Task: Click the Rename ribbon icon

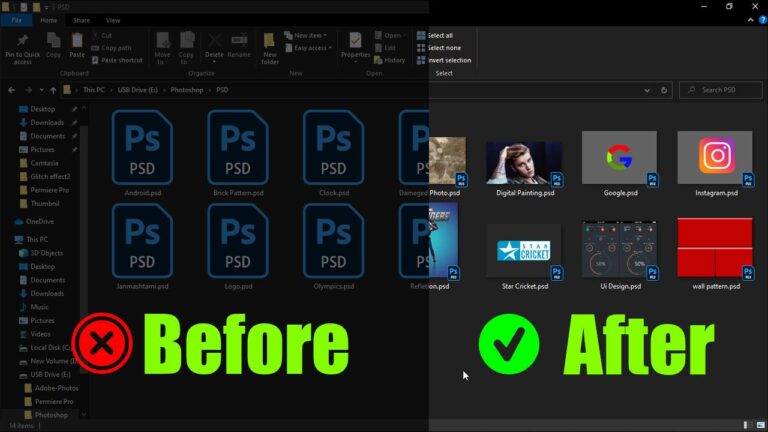Action: tap(239, 41)
